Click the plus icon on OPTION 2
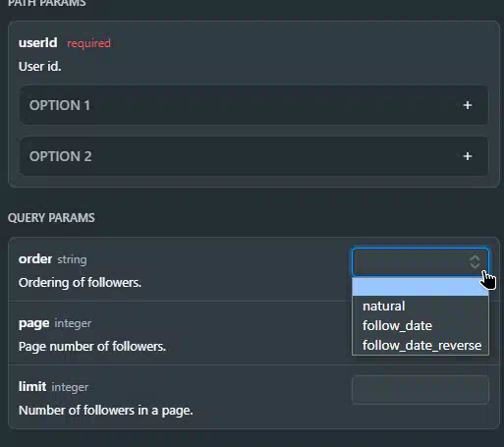The image size is (504, 447). tap(468, 156)
